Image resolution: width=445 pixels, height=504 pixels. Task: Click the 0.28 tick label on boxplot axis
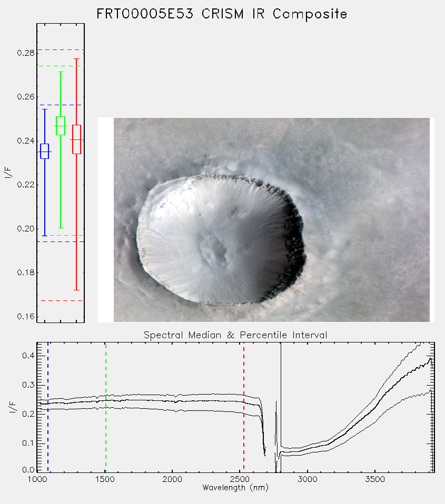pos(26,53)
